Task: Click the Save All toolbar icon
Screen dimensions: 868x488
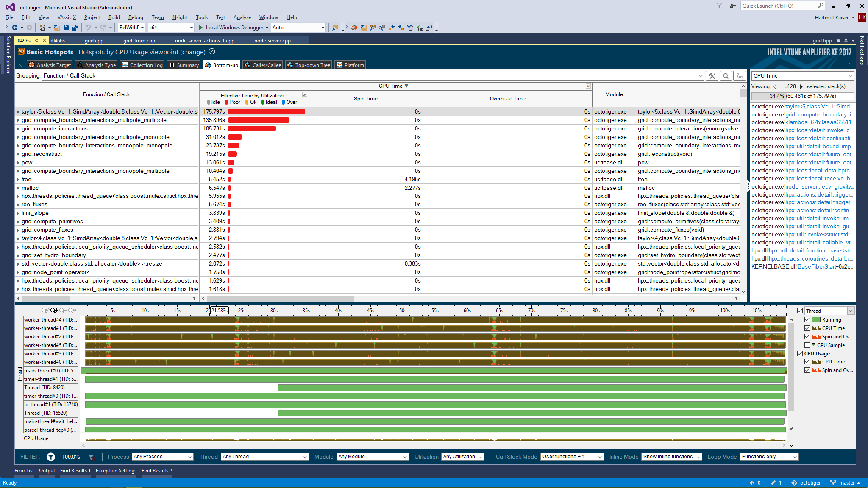Action: [75, 28]
